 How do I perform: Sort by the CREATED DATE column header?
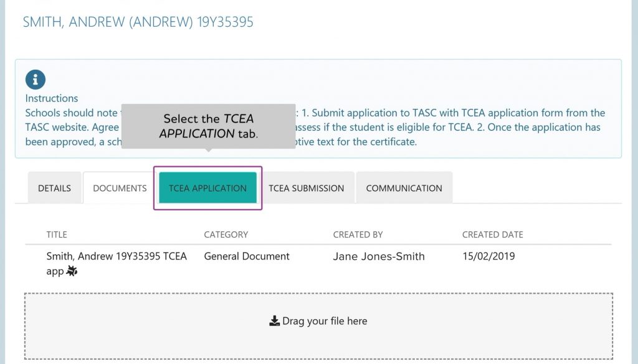pos(492,235)
